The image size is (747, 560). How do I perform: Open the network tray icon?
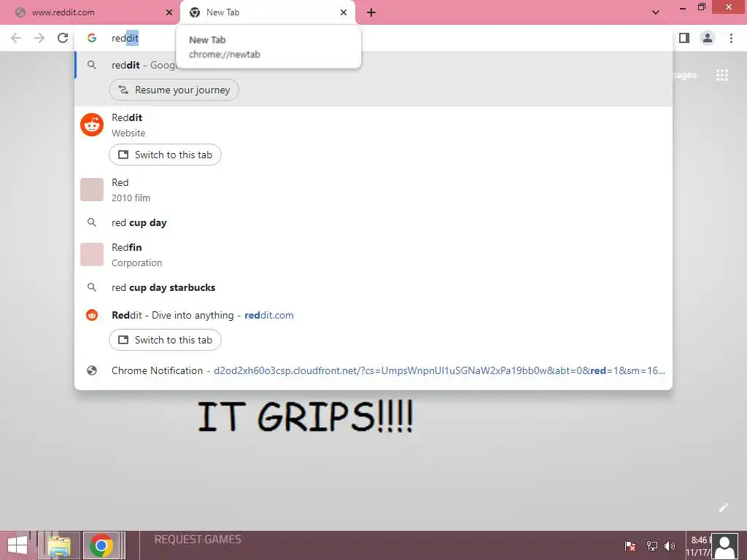point(651,546)
